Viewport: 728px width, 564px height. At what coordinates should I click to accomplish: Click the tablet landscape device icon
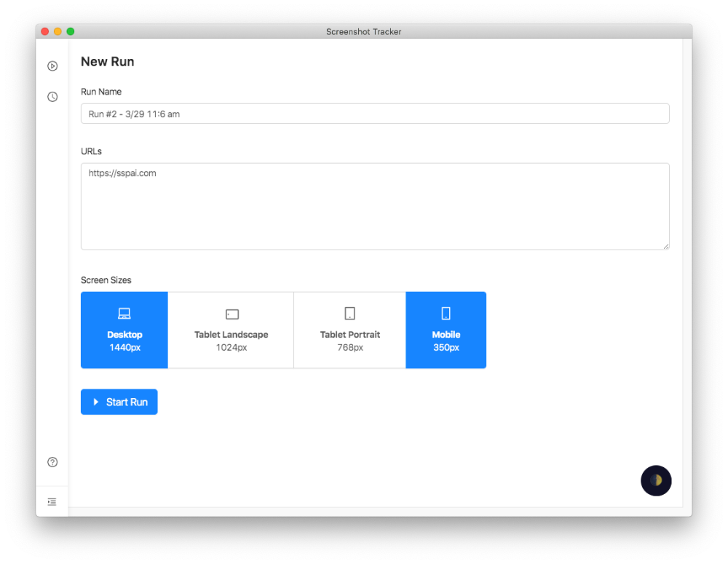232,314
